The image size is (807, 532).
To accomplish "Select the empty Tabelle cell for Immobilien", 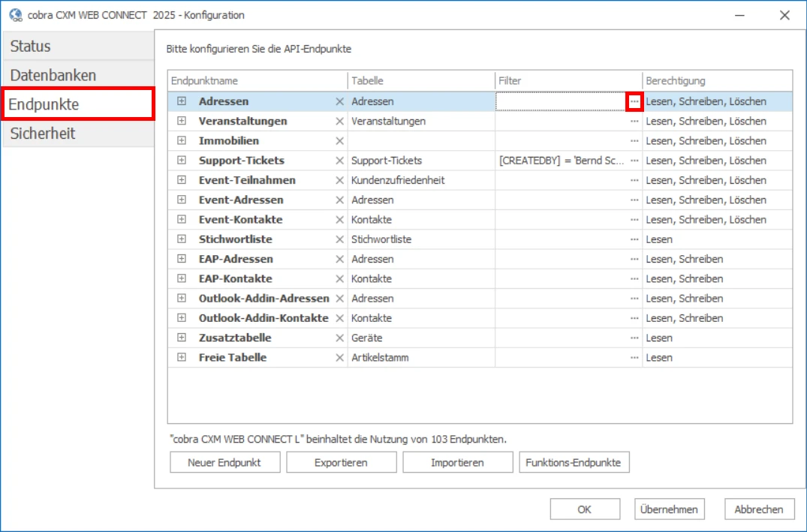I will point(420,141).
